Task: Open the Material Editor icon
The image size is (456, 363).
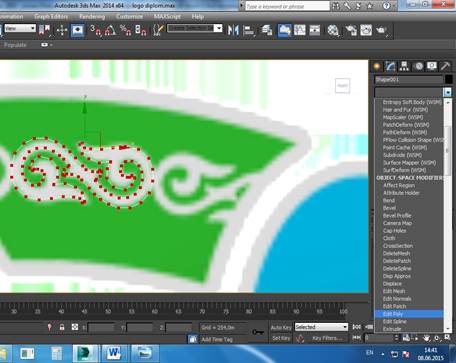Action: (333, 31)
